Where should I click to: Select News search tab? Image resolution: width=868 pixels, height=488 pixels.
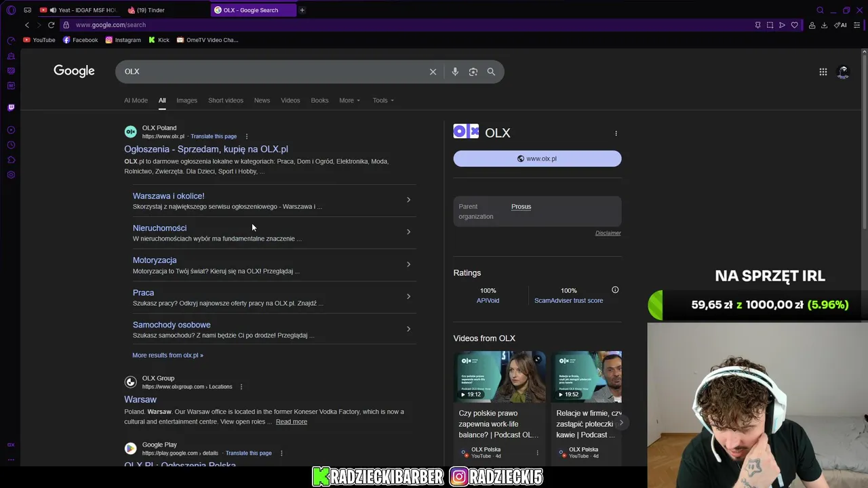(262, 100)
